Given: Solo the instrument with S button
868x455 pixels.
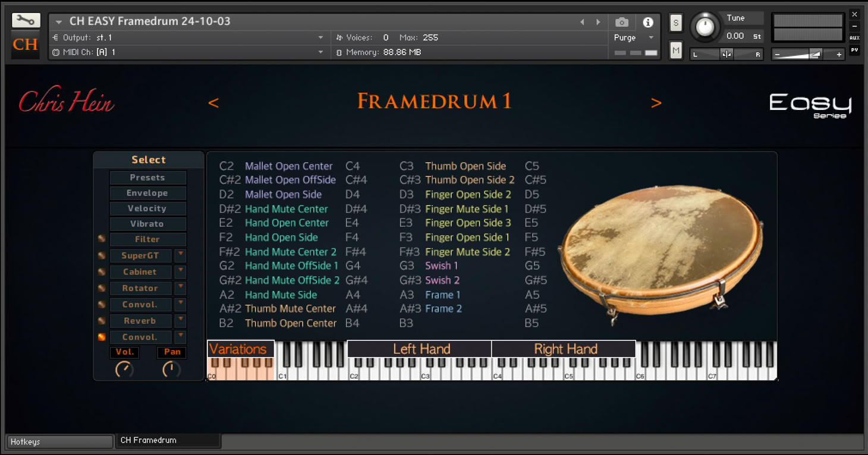Looking at the screenshot, I should (676, 23).
